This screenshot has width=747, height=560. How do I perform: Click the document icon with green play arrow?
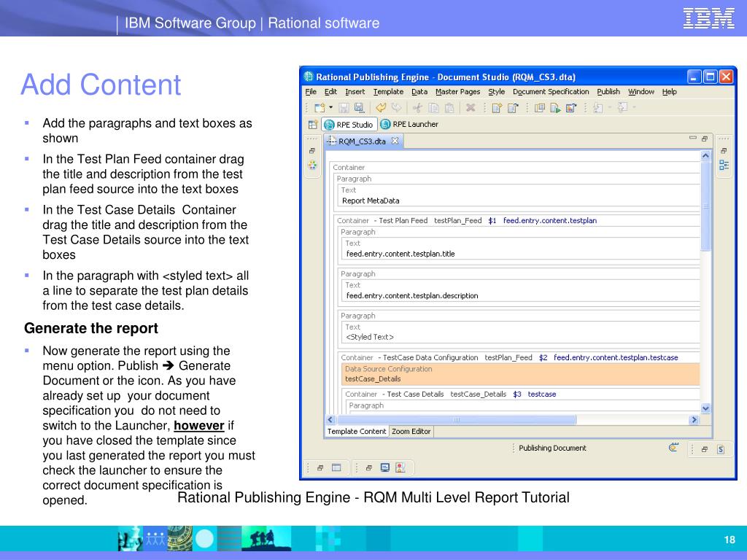pyautogui.click(x=555, y=108)
